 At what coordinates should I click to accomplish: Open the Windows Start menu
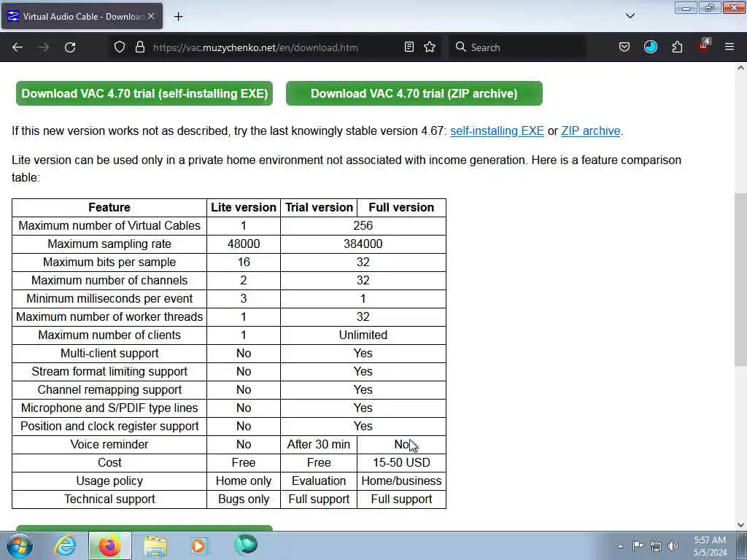pos(19,545)
